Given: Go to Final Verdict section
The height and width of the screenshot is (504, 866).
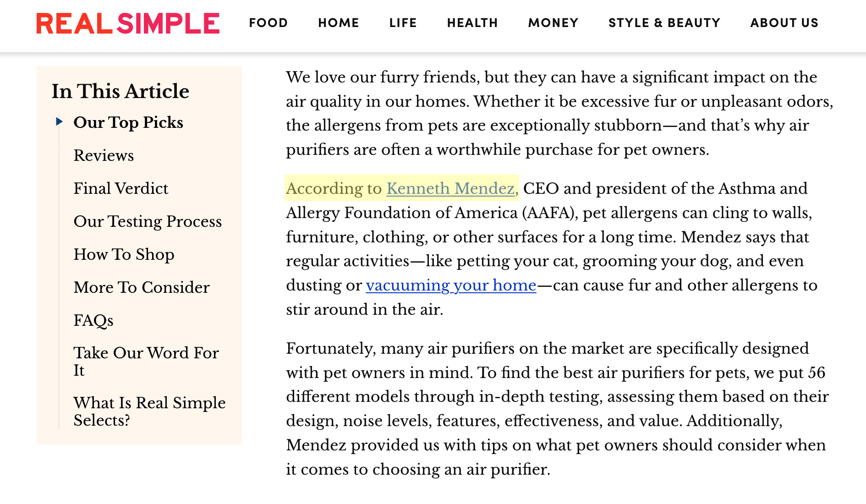Looking at the screenshot, I should [121, 188].
